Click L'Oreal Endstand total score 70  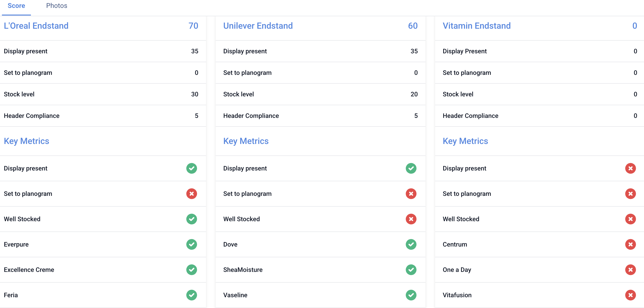click(x=193, y=26)
